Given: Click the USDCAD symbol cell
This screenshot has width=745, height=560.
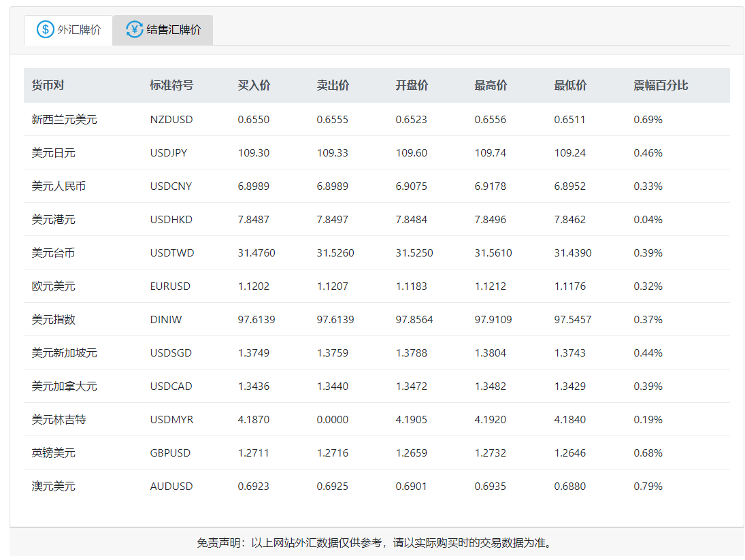Looking at the screenshot, I should pyautogui.click(x=171, y=386).
